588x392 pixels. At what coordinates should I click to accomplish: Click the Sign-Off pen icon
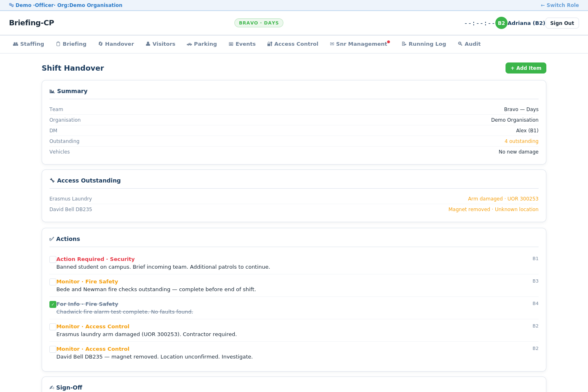tap(51, 388)
